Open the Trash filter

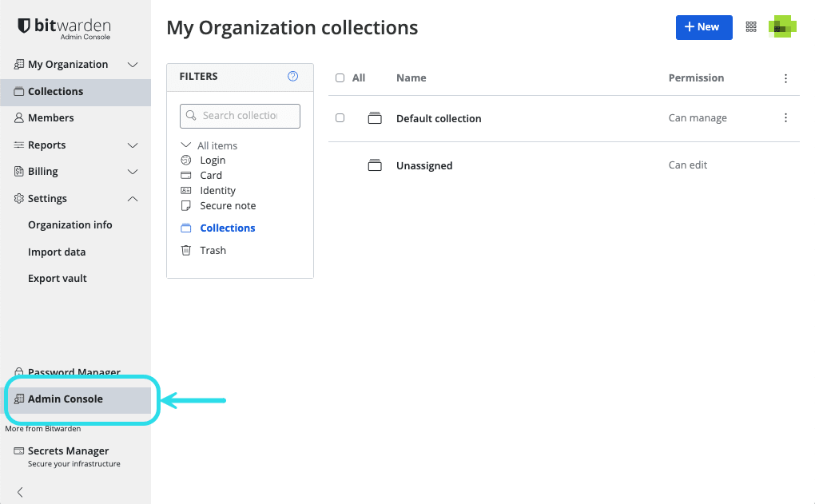click(x=211, y=250)
